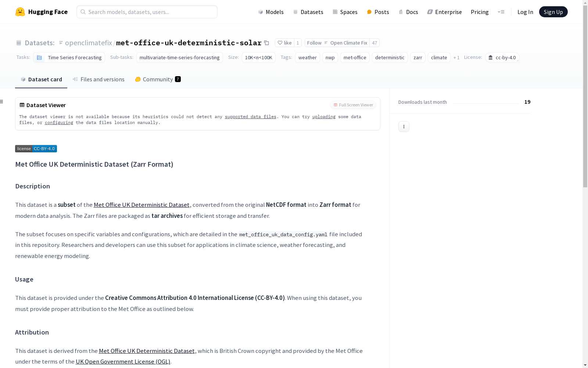The height and width of the screenshot is (368, 588).
Task: Select the 10K<n<100K size tag
Action: click(x=258, y=57)
